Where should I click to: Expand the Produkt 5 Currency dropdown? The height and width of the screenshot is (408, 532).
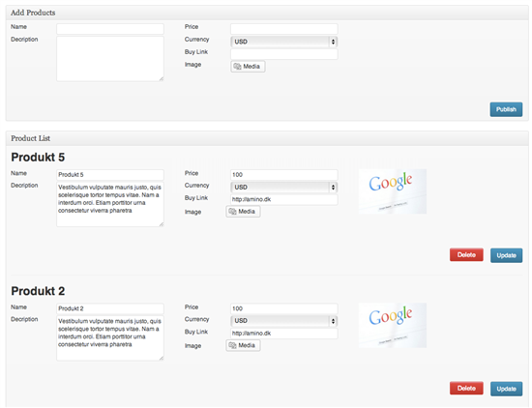(284, 188)
